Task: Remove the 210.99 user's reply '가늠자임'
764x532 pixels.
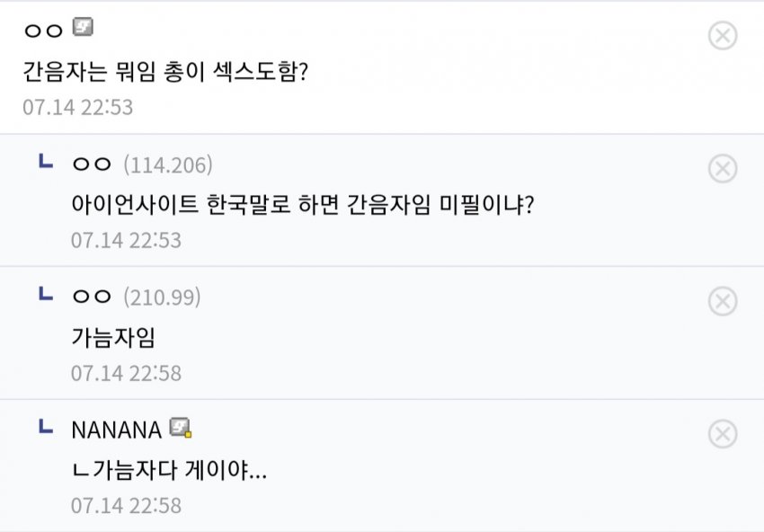Action: point(723,301)
